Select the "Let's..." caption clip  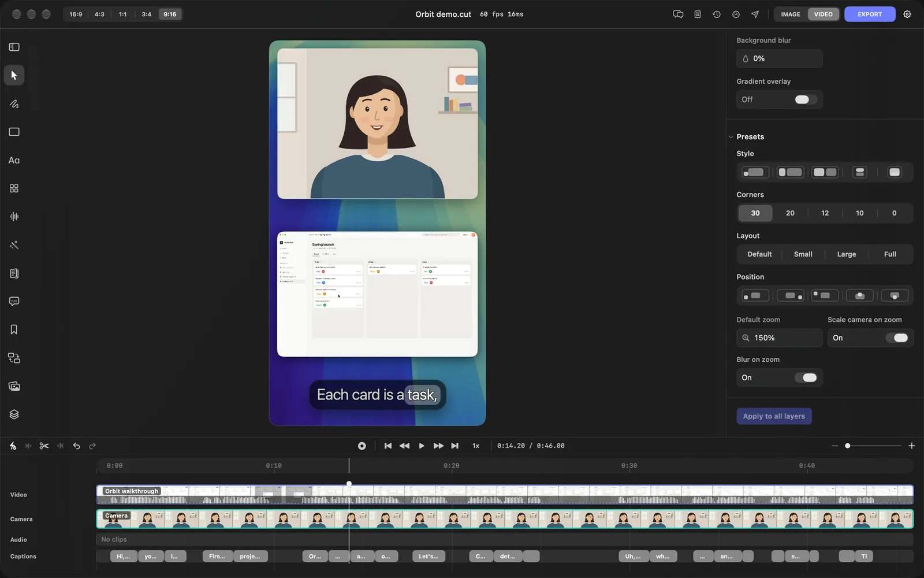[x=429, y=557]
